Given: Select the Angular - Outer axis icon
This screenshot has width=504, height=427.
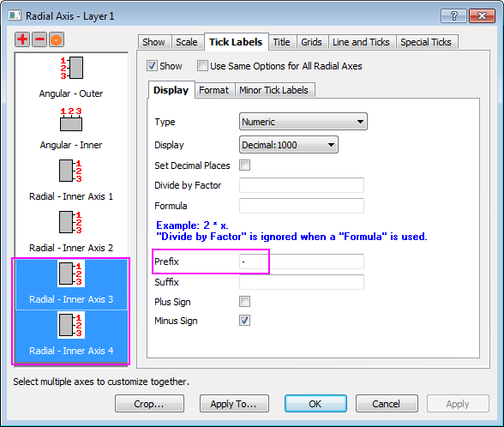Looking at the screenshot, I should (x=71, y=68).
